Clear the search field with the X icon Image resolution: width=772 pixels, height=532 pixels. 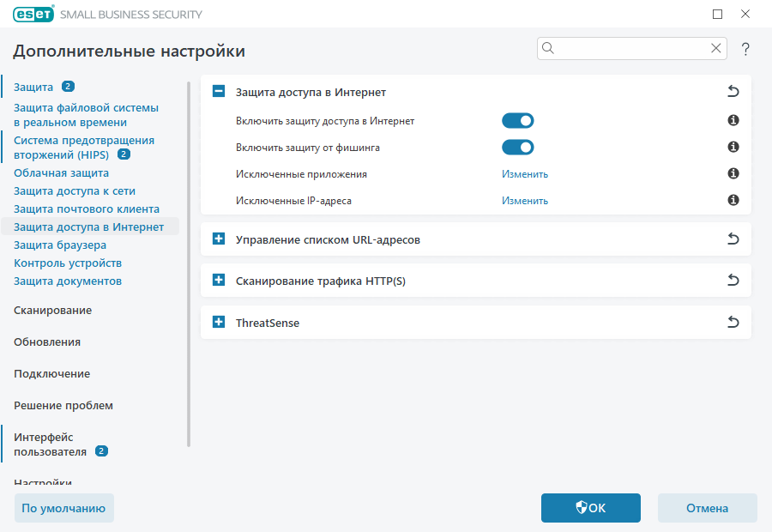pos(716,48)
